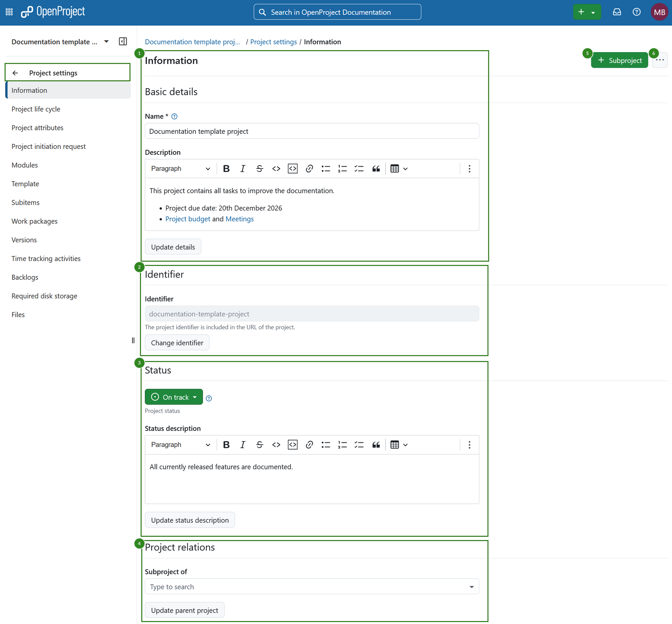This screenshot has height=624, width=672.
Task: Click the Change identifier button
Action: [x=177, y=343]
